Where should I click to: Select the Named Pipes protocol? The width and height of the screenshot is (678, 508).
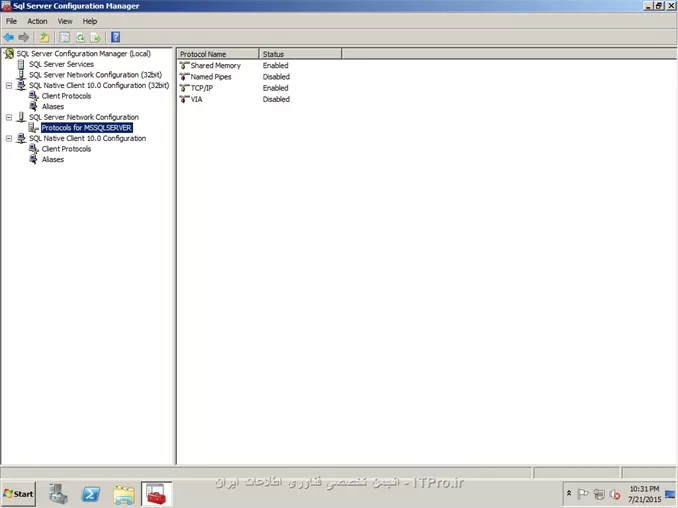[x=211, y=77]
